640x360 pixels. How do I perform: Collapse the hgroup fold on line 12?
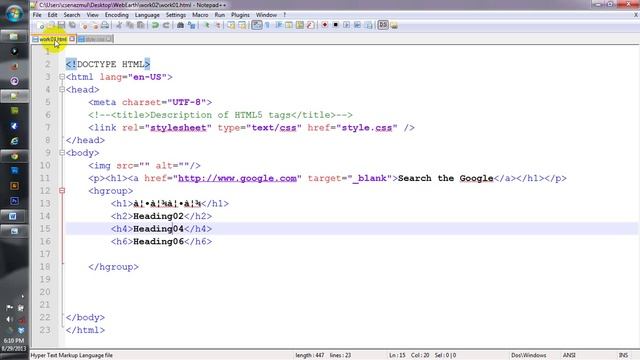click(x=62, y=191)
